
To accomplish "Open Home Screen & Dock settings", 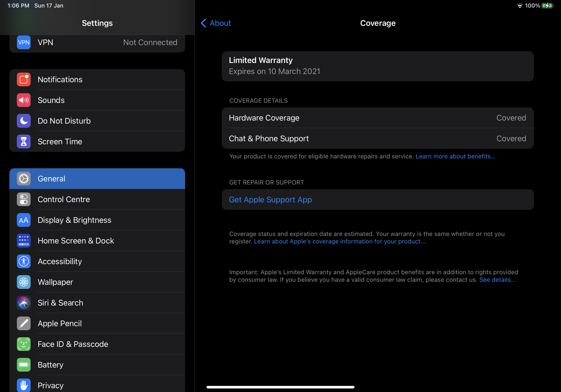I will (97, 241).
